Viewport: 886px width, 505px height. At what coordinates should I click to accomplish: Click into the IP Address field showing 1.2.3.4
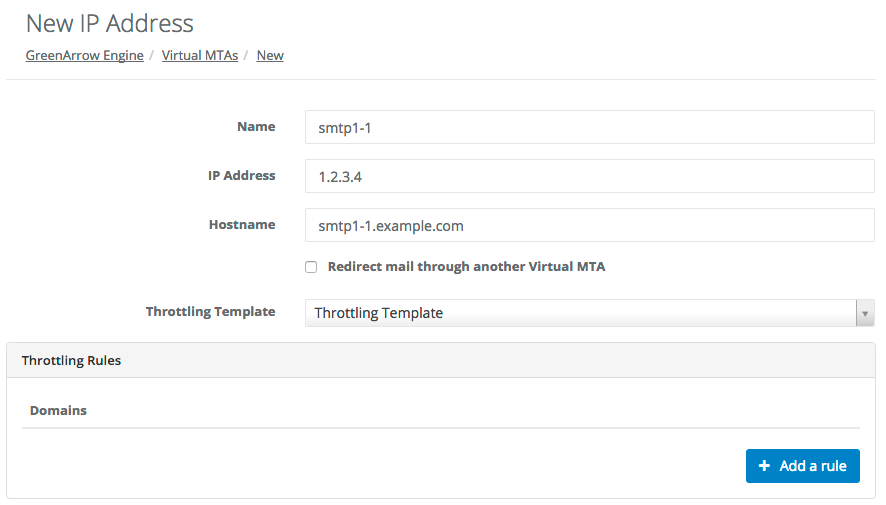[x=589, y=177]
